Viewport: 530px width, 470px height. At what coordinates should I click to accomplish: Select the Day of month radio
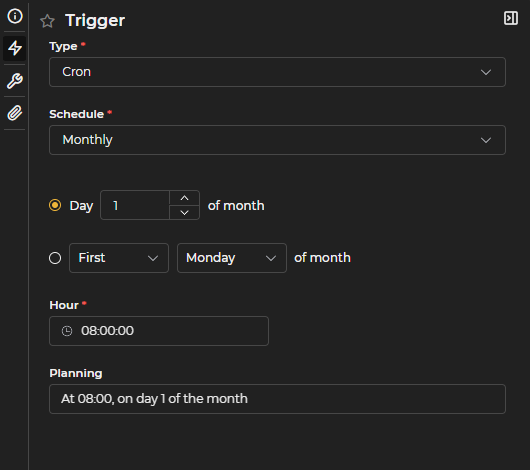pyautogui.click(x=55, y=205)
